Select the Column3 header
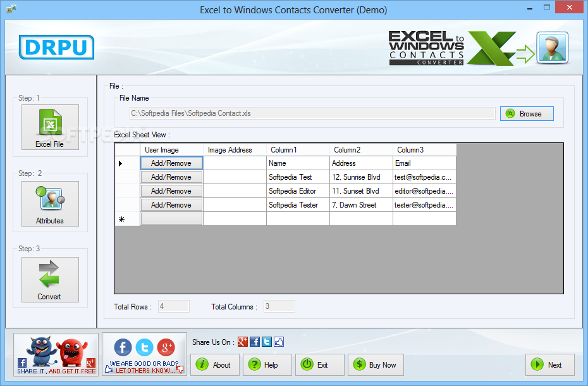 click(424, 150)
